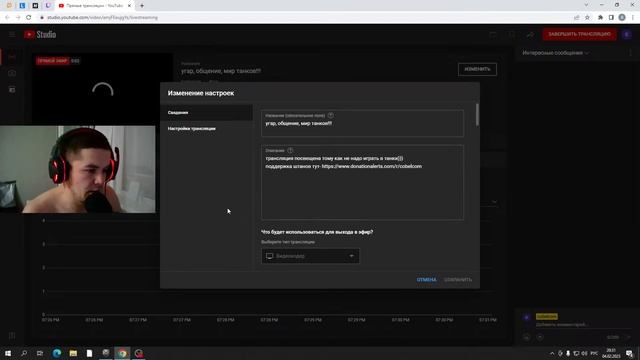This screenshot has width=640, height=360.
Task: Click Chrome icon in the taskbar
Action: click(x=122, y=353)
